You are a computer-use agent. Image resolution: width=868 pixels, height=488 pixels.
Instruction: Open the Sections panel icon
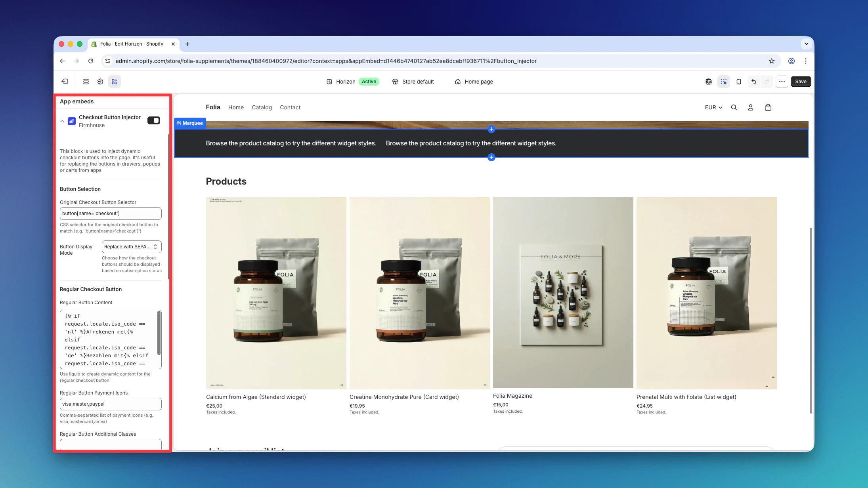click(x=86, y=82)
